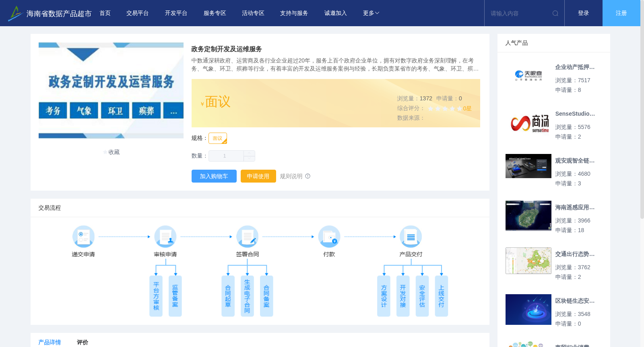Screen dimensions: 644x347
Task: Switch to 产品详情 tab
Action: pyautogui.click(x=50, y=342)
